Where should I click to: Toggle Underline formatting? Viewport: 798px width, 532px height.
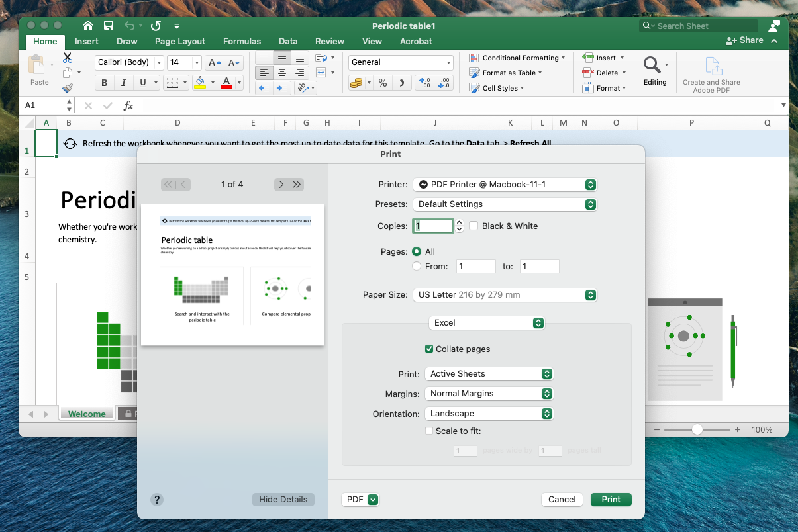click(142, 83)
